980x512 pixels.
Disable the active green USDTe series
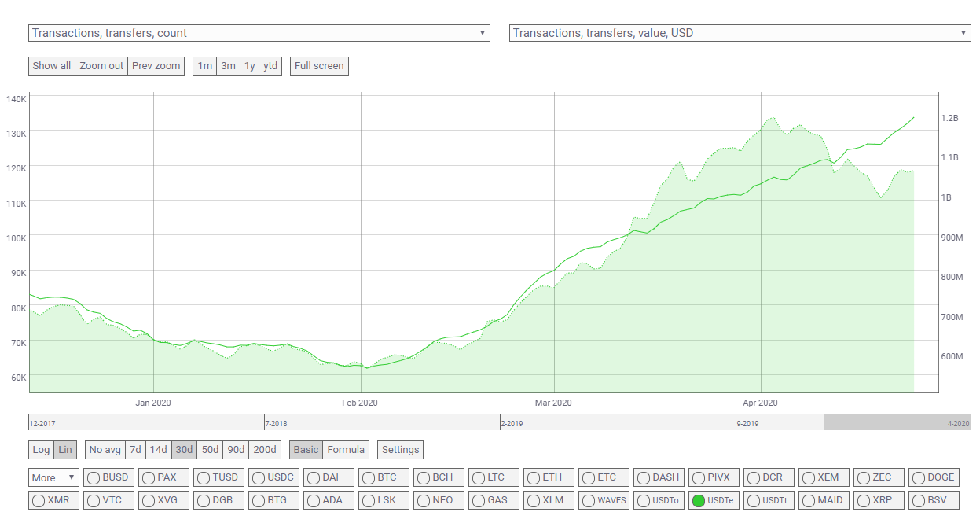(x=714, y=500)
